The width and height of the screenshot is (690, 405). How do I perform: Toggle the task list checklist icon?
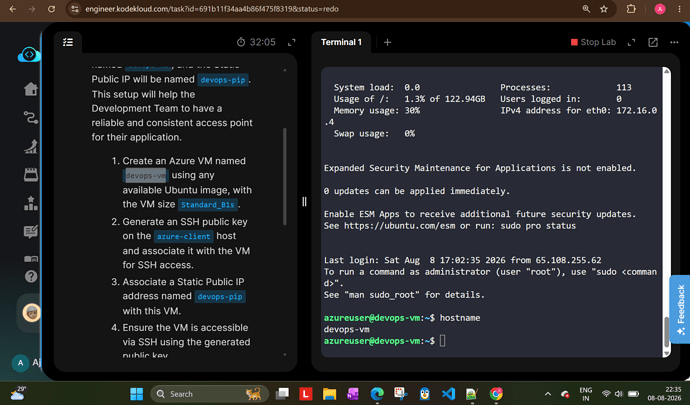68,42
